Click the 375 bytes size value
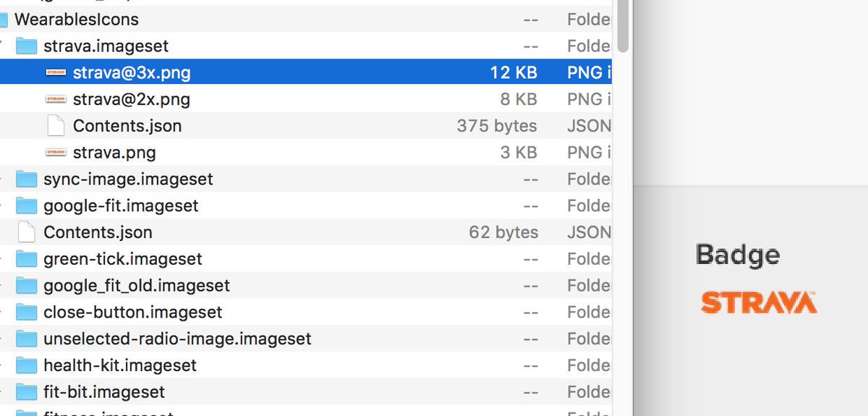Viewport: 868px width, 416px height. pos(497,126)
